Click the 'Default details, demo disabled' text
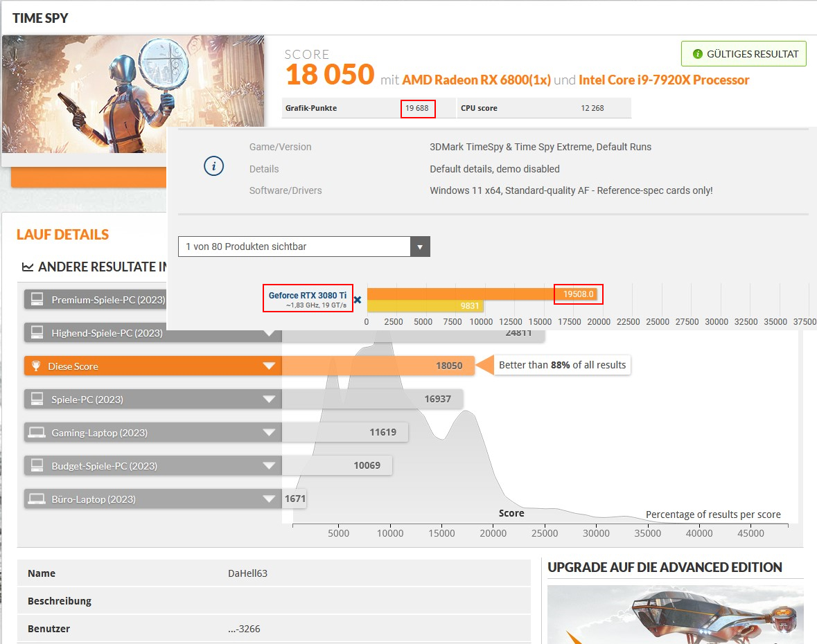This screenshot has height=644, width=817. pyautogui.click(x=495, y=169)
